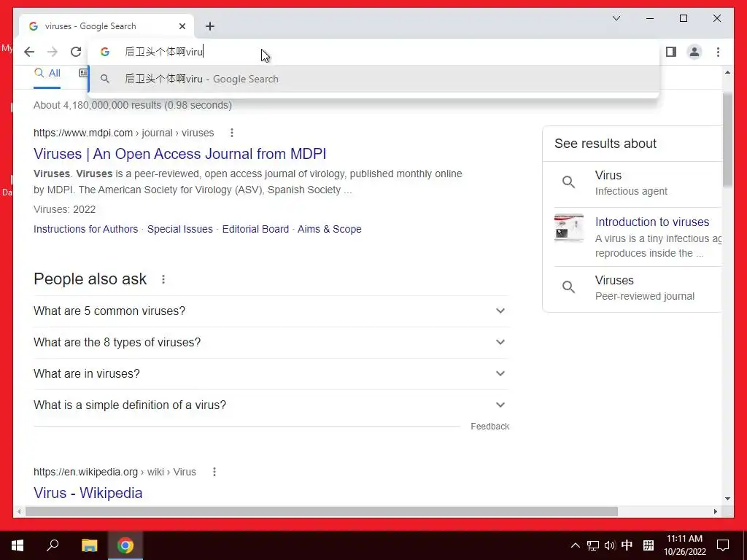
Task: Open the Chrome three-dot menu
Action: tap(718, 52)
